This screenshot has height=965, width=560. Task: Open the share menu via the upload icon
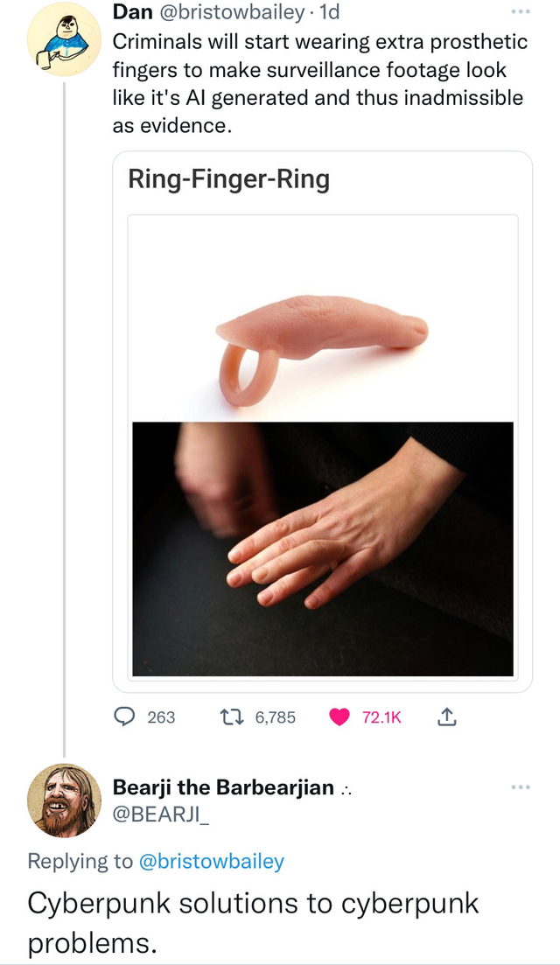point(446,716)
